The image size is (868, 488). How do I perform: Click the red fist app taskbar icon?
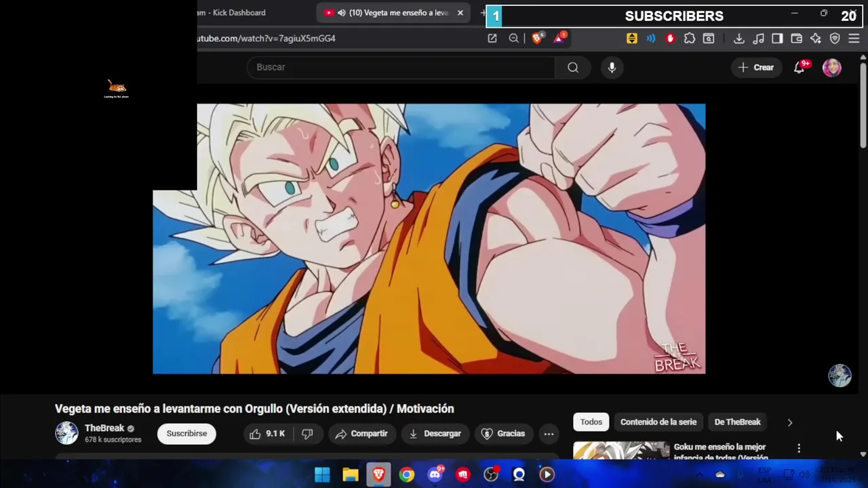[x=463, y=474]
